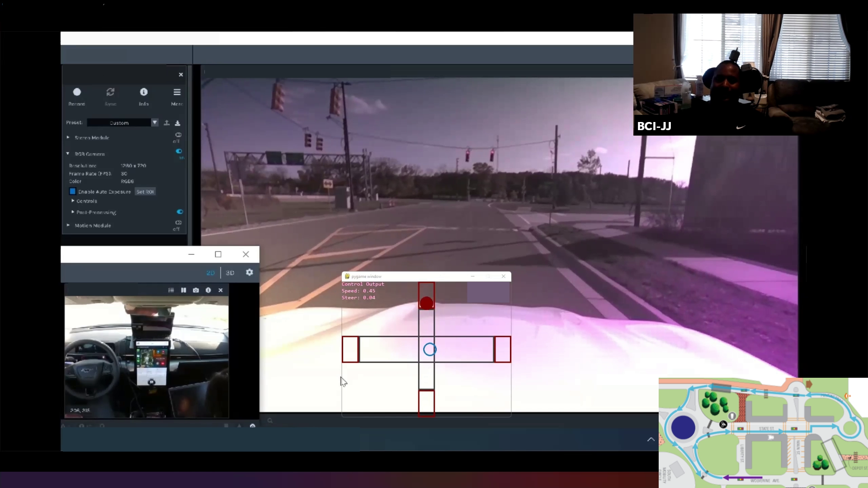Take a snapshot with the camera icon
This screenshot has width=868, height=488.
coord(196,290)
